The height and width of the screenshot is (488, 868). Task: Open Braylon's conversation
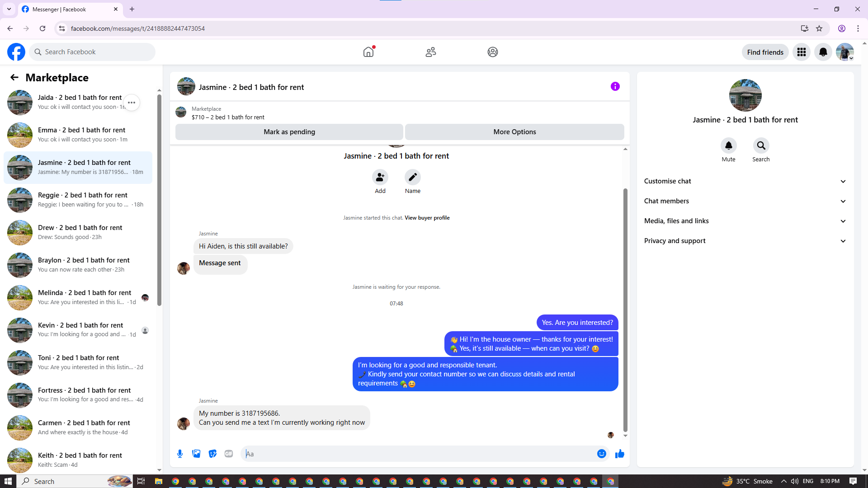click(x=78, y=265)
